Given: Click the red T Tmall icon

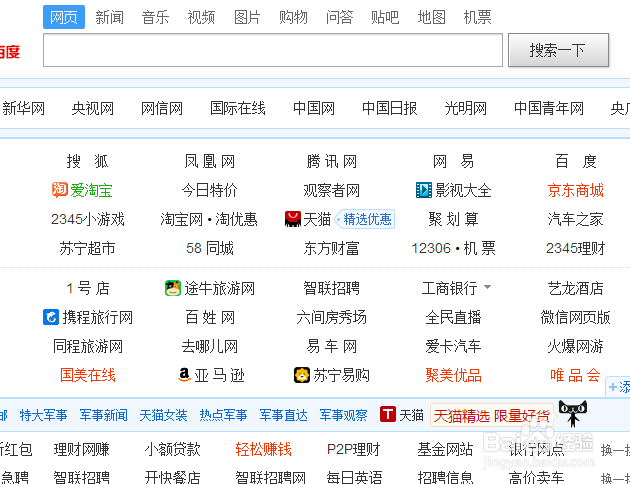Looking at the screenshot, I should click(x=388, y=414).
